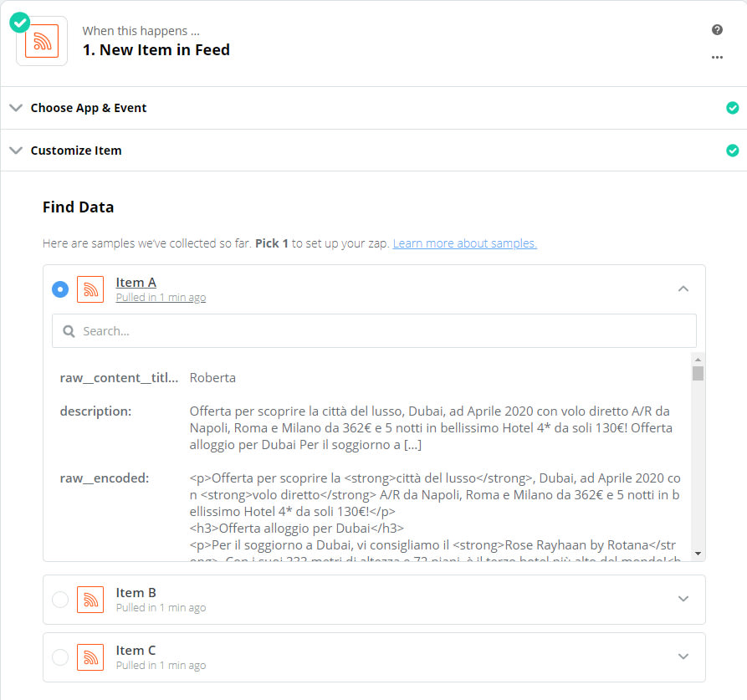Click the Roberta field value

coord(212,378)
